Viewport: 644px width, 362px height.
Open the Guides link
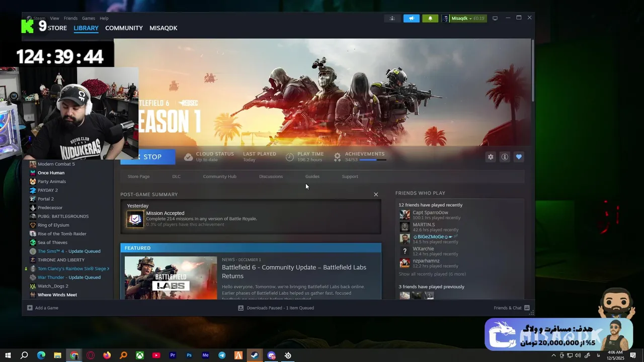point(312,176)
